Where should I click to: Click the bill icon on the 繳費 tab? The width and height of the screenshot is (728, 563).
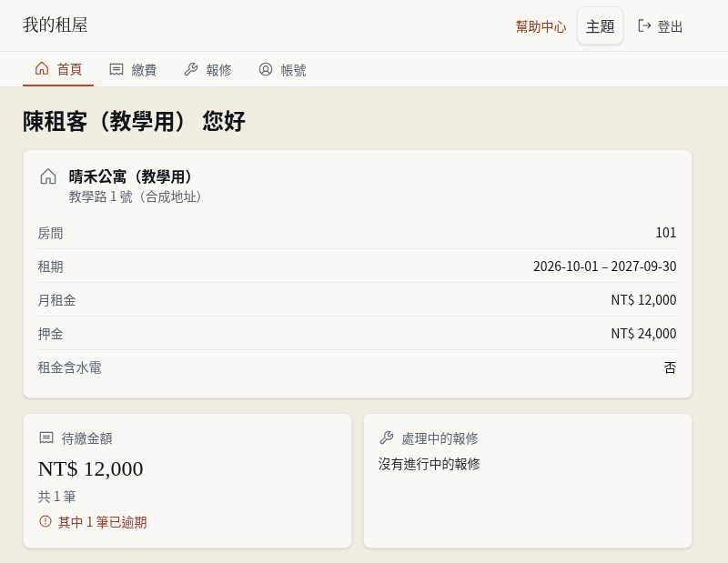point(116,69)
